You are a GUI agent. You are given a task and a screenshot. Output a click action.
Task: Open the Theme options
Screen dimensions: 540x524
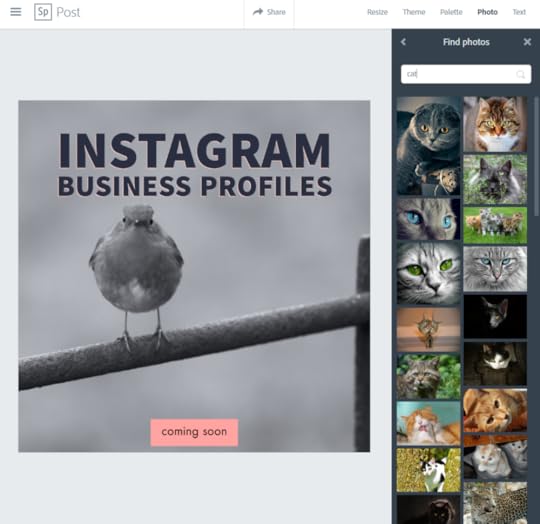pyautogui.click(x=414, y=12)
